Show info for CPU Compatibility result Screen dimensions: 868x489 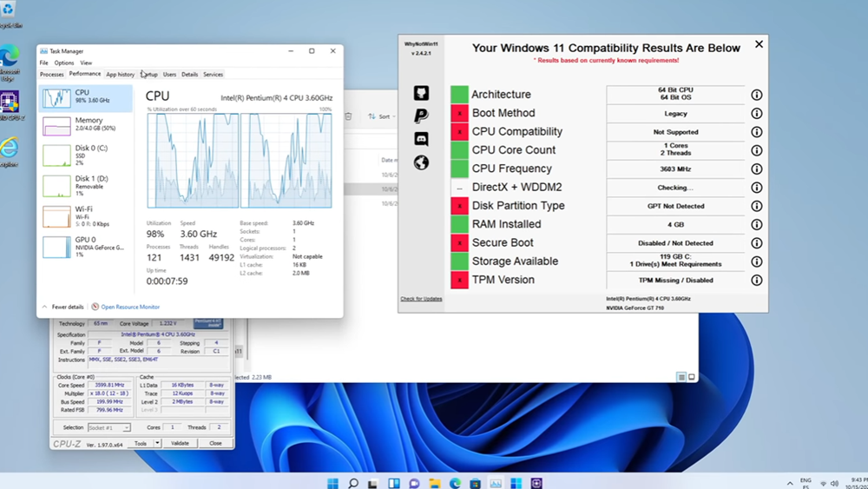[x=756, y=132]
